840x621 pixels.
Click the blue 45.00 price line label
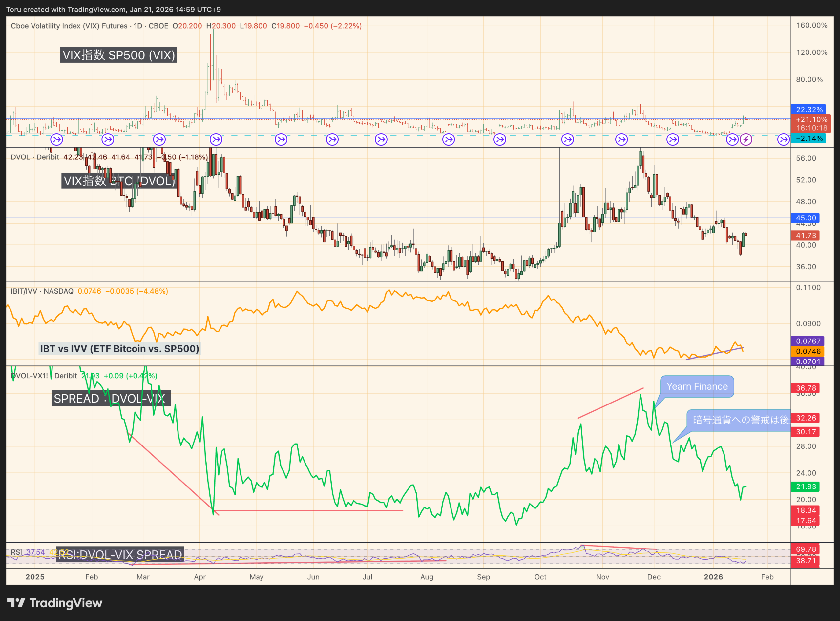806,218
